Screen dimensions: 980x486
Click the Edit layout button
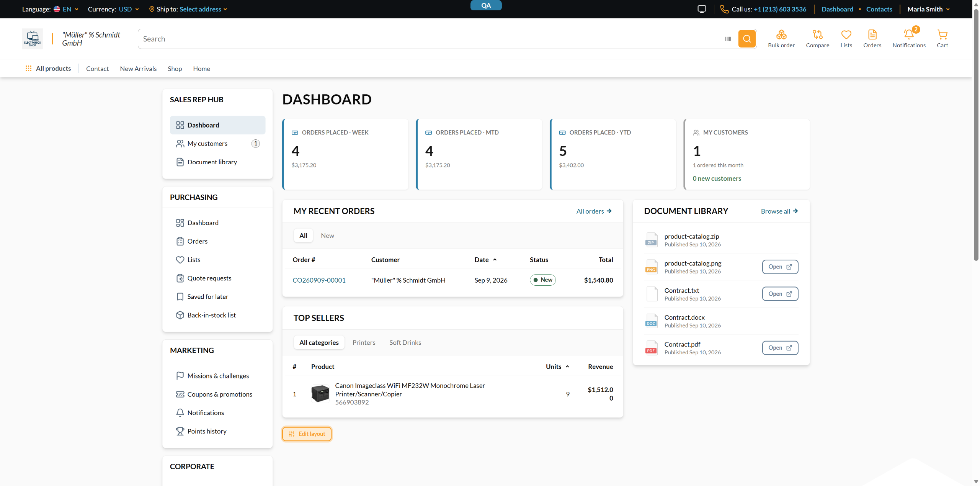click(307, 434)
